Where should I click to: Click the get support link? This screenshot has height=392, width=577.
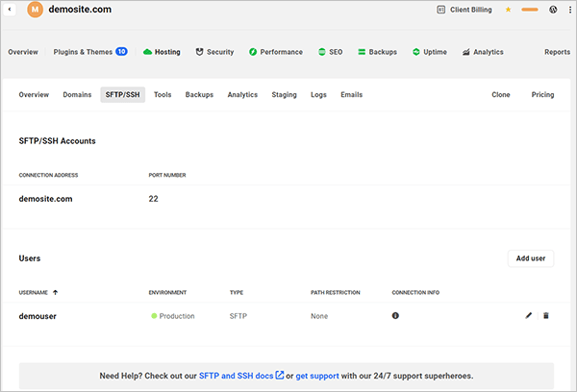(317, 376)
